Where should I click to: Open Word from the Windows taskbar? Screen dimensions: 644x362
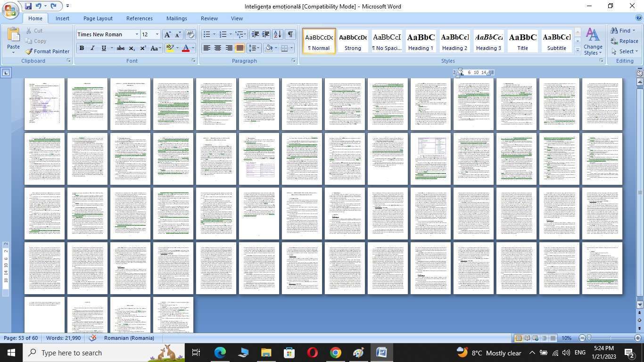381,353
